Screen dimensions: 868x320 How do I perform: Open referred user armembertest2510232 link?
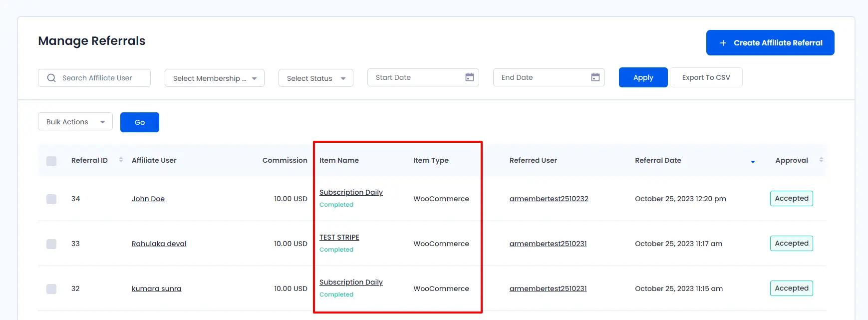549,199
